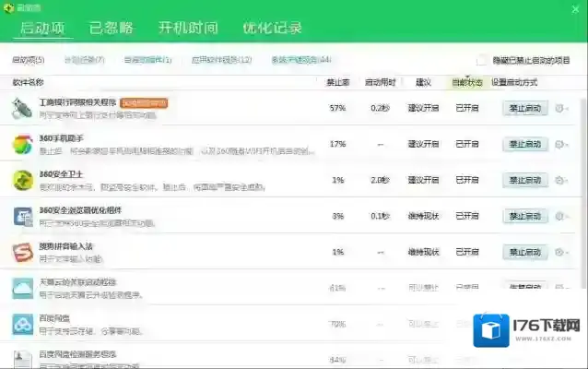The width and height of the screenshot is (588, 369).
Task: Click the 搜狗拼音输入法 program name
Action: pyautogui.click(x=65, y=246)
